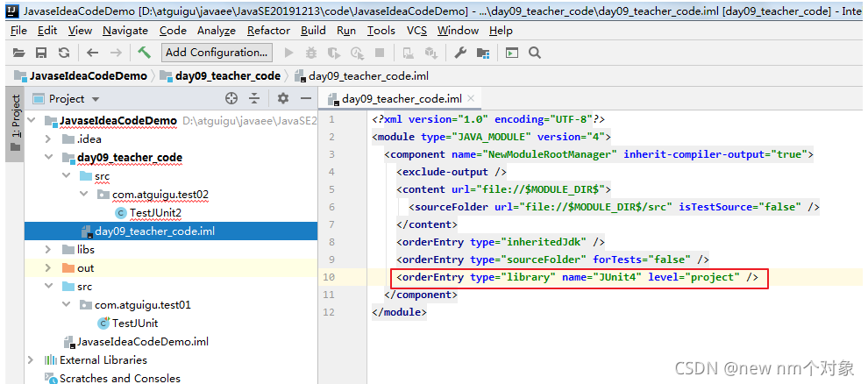Image resolution: width=868 pixels, height=384 pixels.
Task: Close the day09_teacher_code.iml editor tab
Action: pyautogui.click(x=471, y=98)
